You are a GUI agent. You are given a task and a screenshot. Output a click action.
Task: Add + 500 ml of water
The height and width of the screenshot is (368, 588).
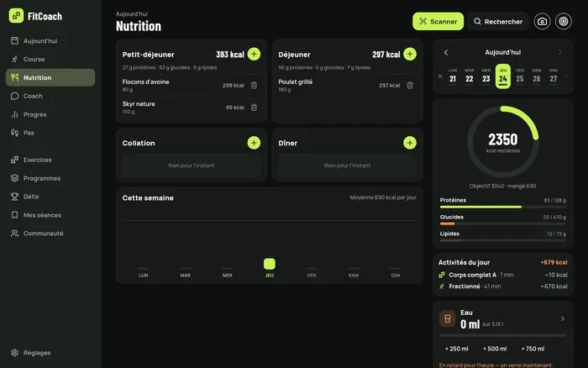(x=495, y=349)
